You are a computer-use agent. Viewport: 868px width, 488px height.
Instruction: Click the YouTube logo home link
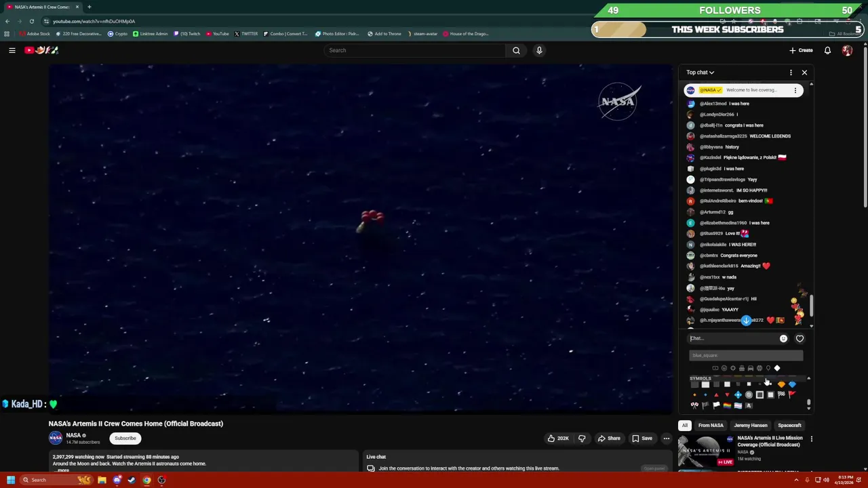point(41,50)
